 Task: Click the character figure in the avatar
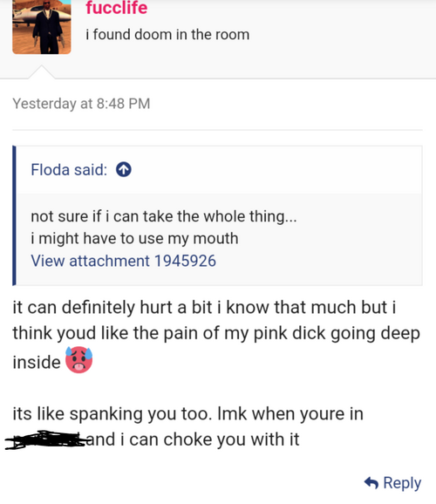(48, 28)
